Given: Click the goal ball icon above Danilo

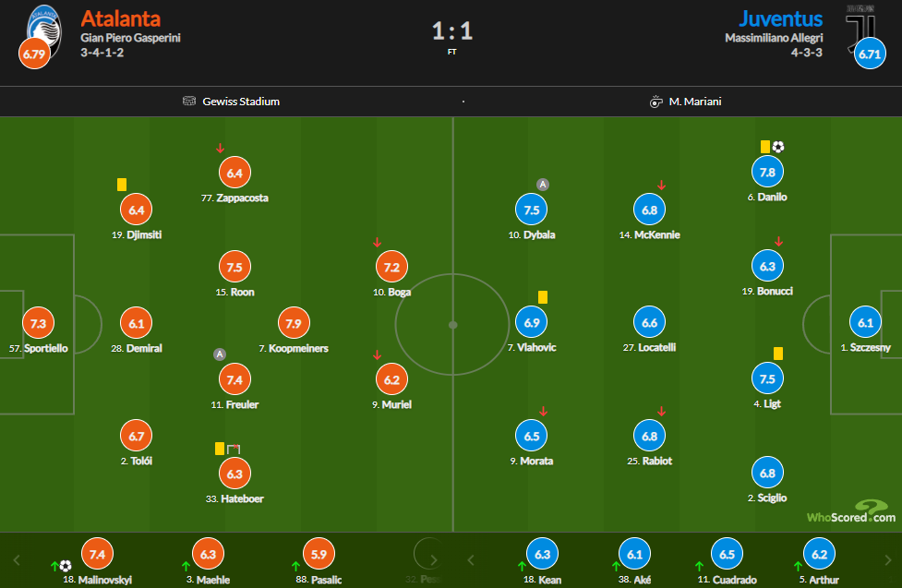Looking at the screenshot, I should [777, 147].
